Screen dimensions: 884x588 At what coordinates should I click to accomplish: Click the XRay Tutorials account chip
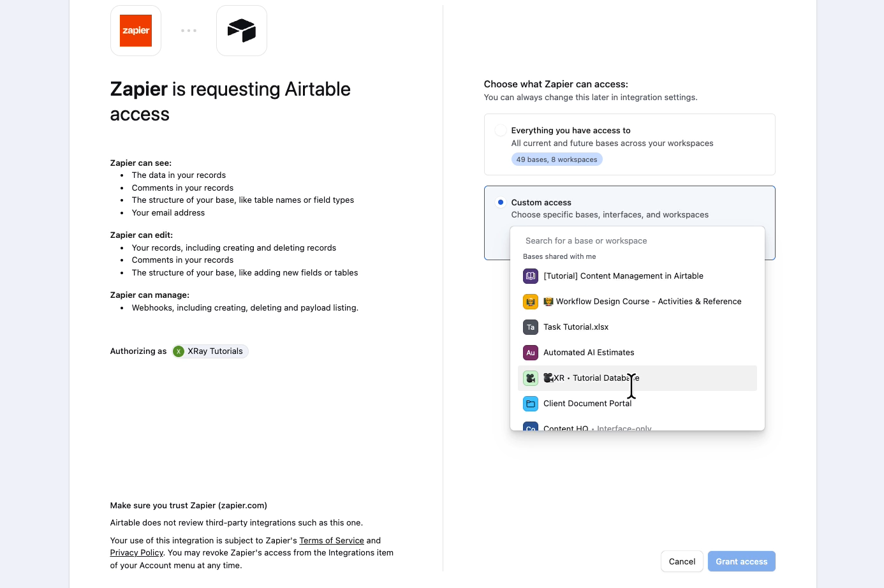click(210, 351)
